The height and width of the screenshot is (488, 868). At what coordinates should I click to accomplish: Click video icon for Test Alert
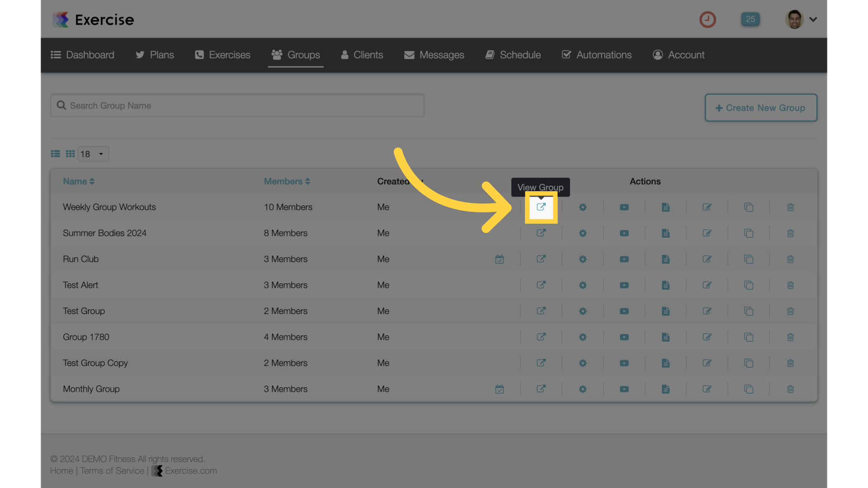(624, 285)
